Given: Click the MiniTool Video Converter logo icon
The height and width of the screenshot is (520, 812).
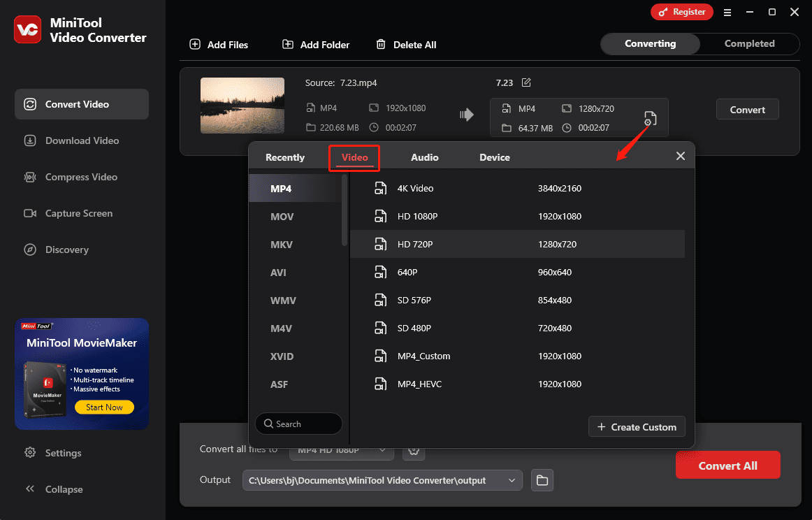Looking at the screenshot, I should coord(27,29).
